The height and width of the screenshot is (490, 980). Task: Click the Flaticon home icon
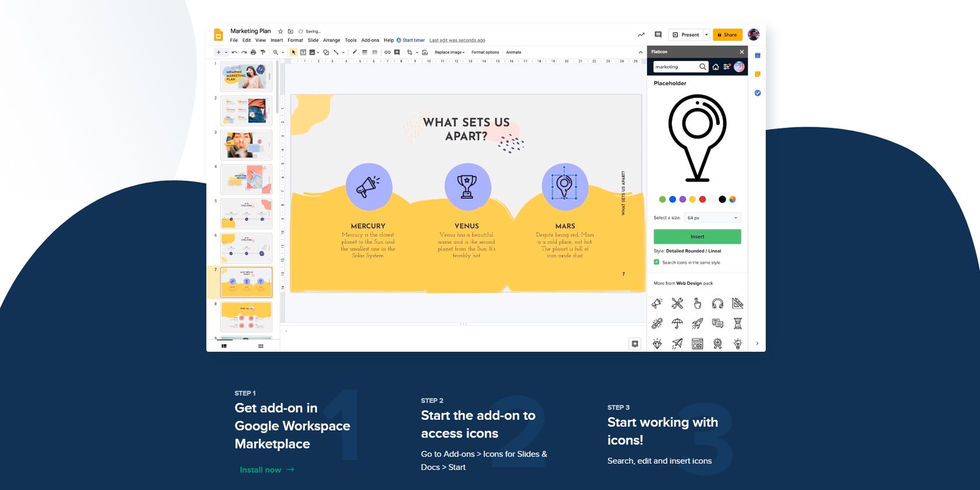click(x=716, y=67)
